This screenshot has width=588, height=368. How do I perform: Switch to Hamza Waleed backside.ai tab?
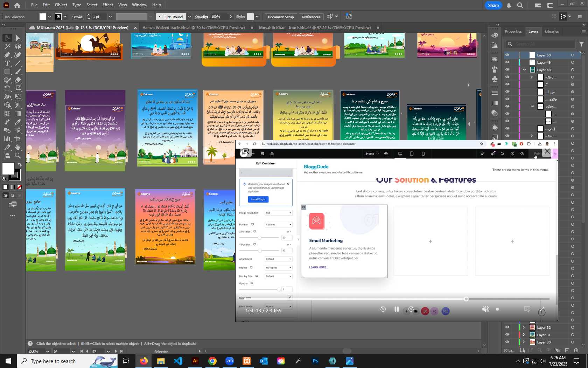tap(194, 28)
